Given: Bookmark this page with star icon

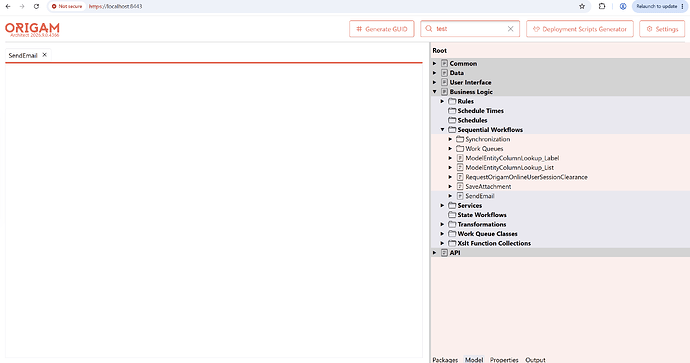Looking at the screenshot, I should click(x=582, y=6).
